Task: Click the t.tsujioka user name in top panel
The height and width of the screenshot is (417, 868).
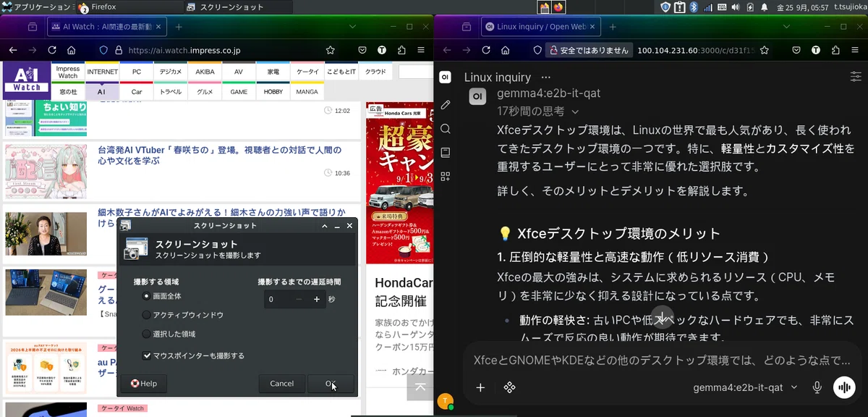Action: pyautogui.click(x=850, y=7)
